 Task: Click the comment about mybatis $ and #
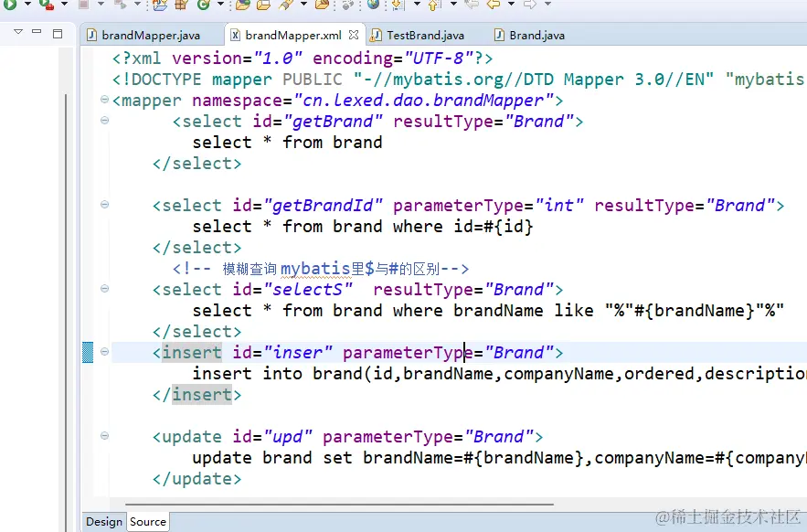321,269
